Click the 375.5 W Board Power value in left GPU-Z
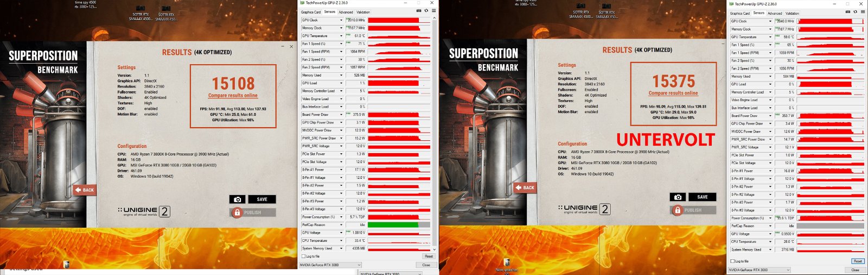This screenshot has width=868, height=275. coord(359,115)
